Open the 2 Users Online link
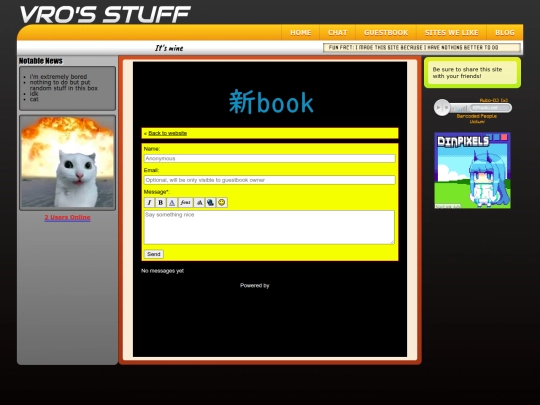The height and width of the screenshot is (405, 540). coord(68,217)
